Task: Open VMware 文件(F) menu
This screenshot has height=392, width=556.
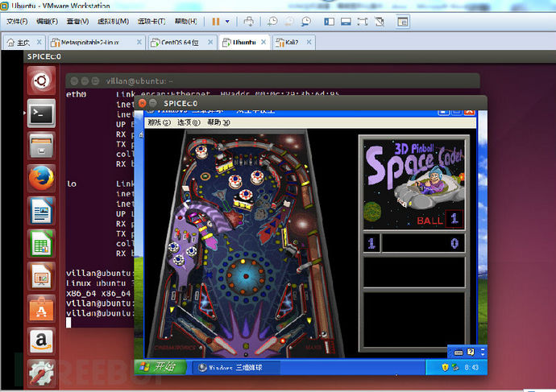Action: [17, 22]
